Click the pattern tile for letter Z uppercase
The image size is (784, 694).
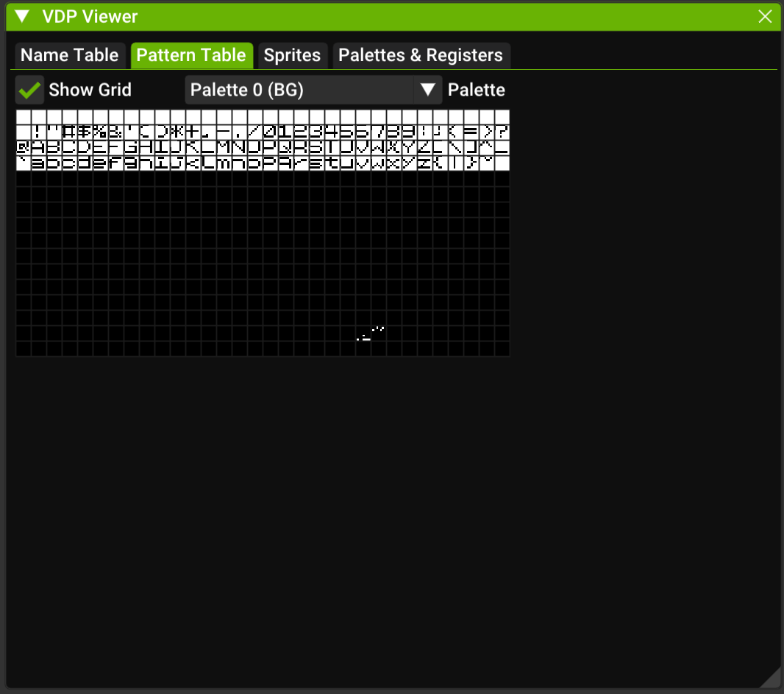425,148
